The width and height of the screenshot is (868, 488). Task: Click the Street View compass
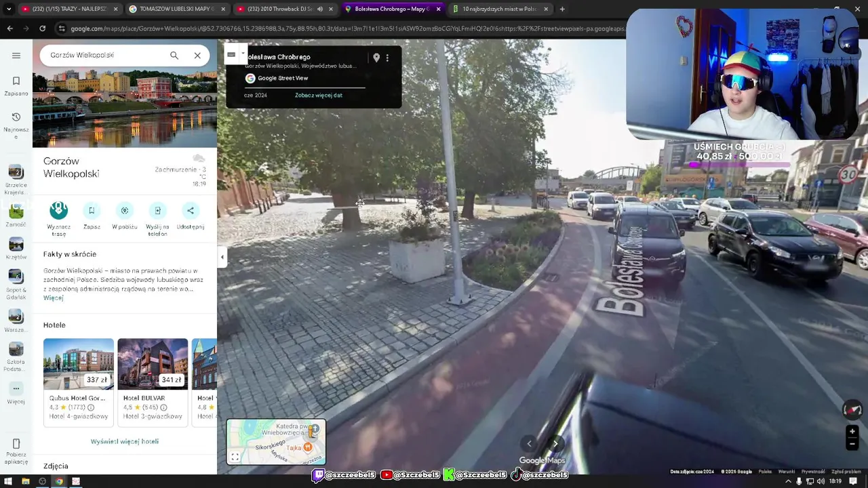pyautogui.click(x=852, y=409)
